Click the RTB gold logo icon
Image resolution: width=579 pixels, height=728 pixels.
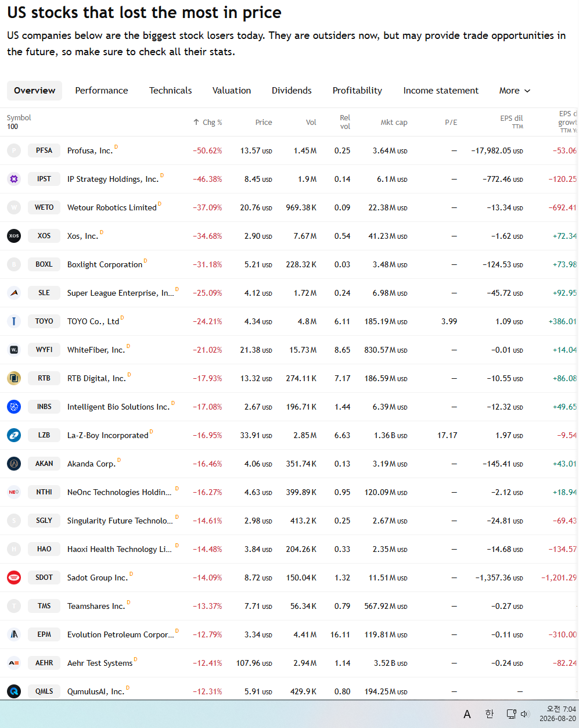[14, 378]
